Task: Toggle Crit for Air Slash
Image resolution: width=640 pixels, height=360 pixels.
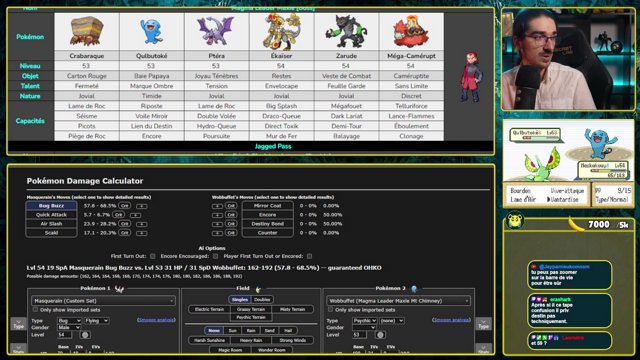Action: (124, 224)
